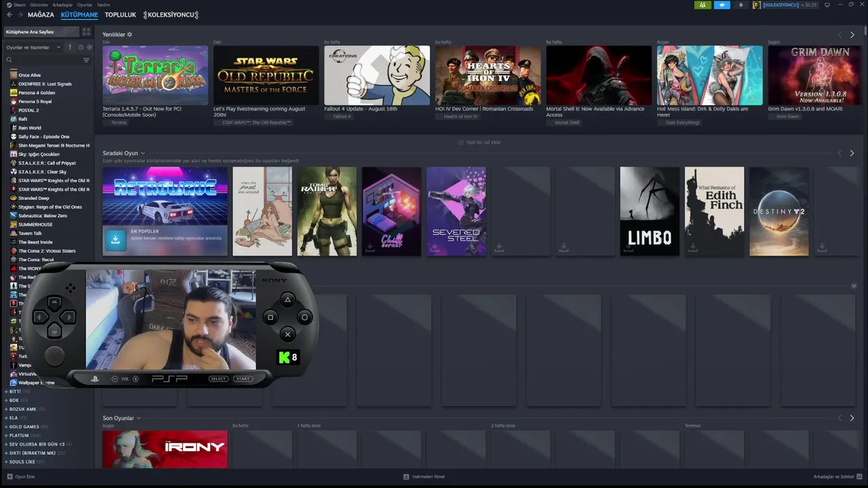Click the add game plus icon
The image size is (868, 488).
tap(9, 476)
